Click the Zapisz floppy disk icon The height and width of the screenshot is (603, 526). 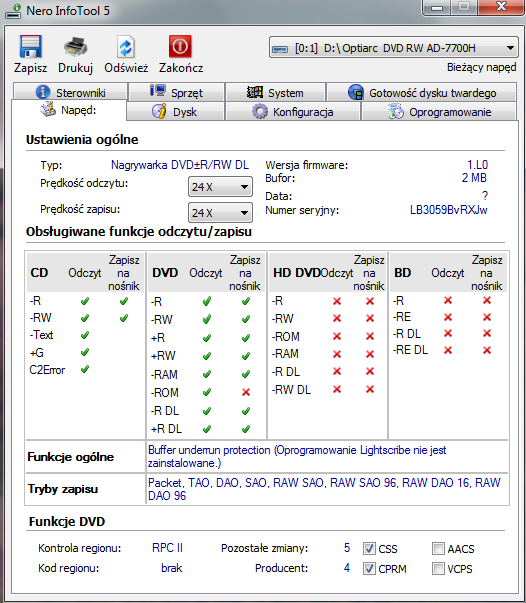coord(30,47)
